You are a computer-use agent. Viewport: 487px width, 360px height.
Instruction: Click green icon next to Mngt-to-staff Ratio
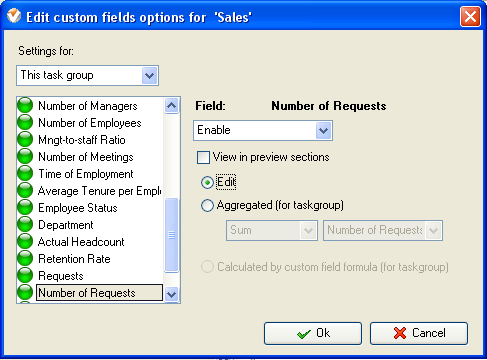coord(25,139)
